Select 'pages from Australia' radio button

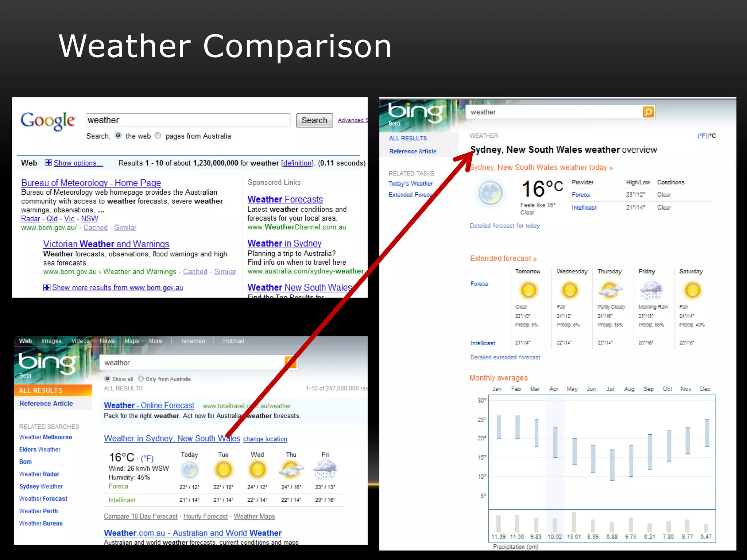pos(158,136)
